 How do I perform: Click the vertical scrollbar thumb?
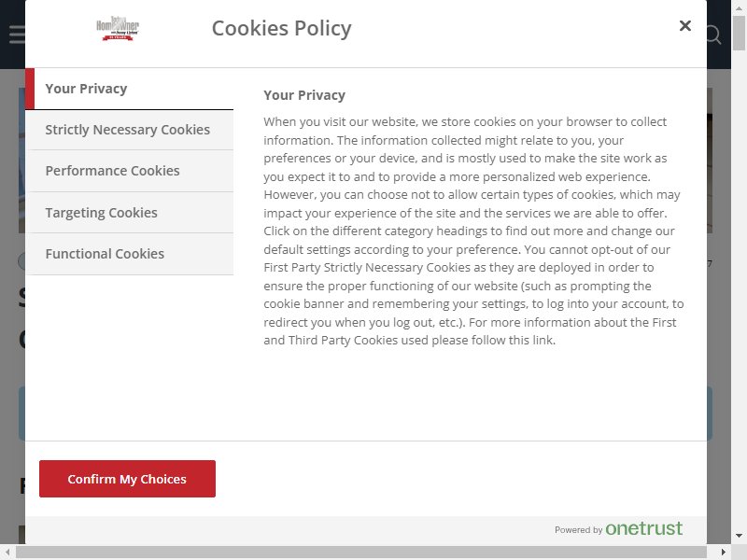[x=739, y=33]
